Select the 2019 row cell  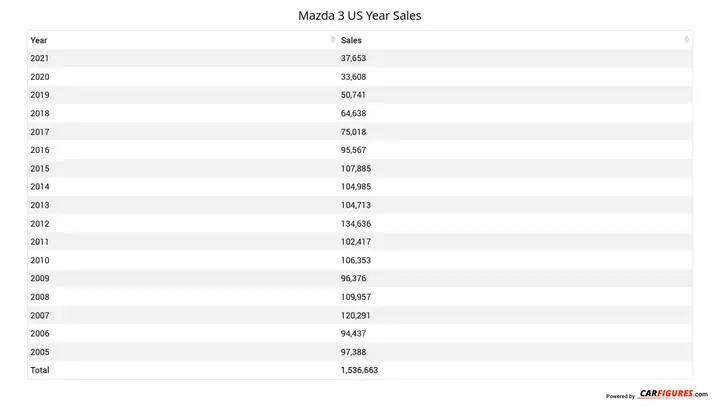(x=40, y=95)
